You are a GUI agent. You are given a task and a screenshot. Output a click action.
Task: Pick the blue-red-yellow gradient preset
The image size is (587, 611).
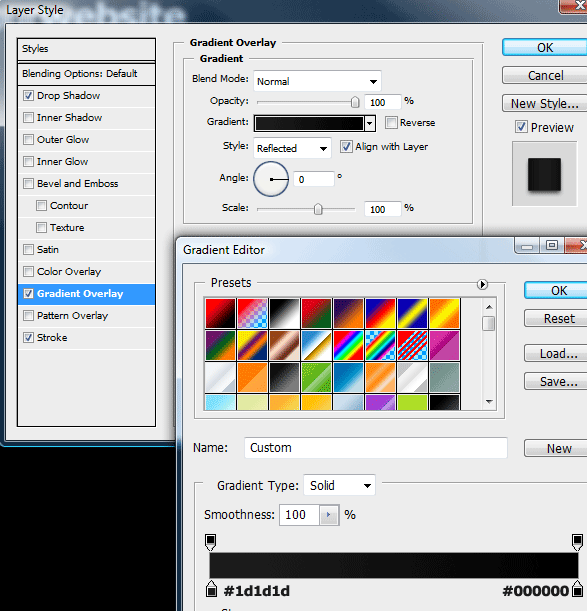[380, 313]
